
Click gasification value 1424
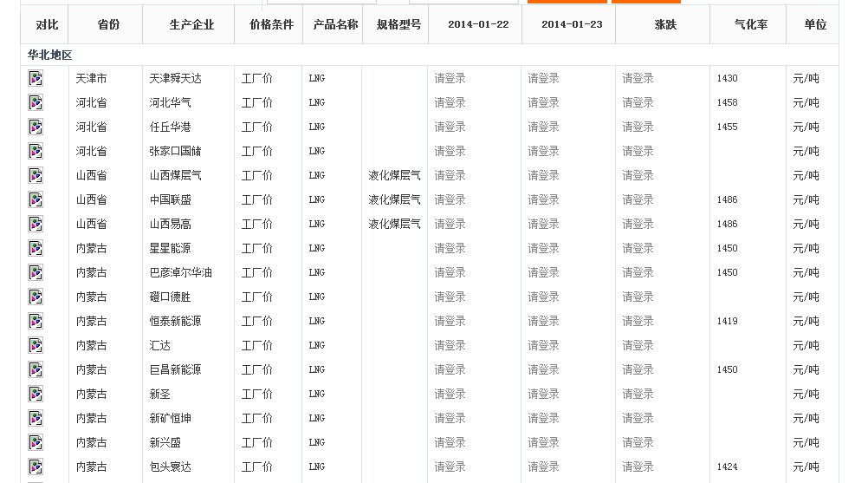pyautogui.click(x=727, y=467)
